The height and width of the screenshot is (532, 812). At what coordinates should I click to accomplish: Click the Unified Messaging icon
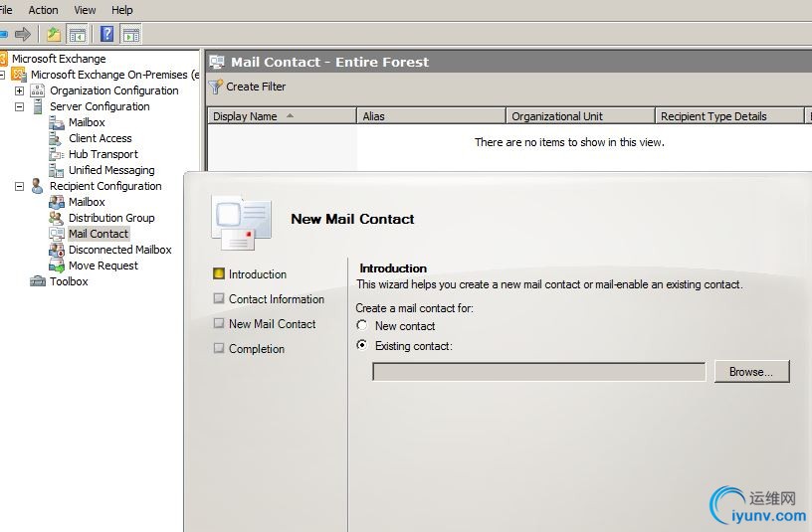click(x=56, y=170)
